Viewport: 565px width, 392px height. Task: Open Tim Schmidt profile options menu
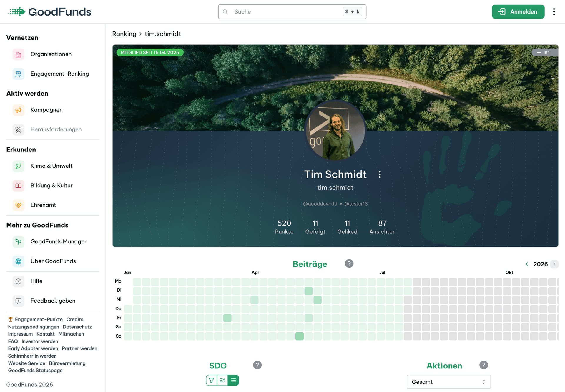380,174
